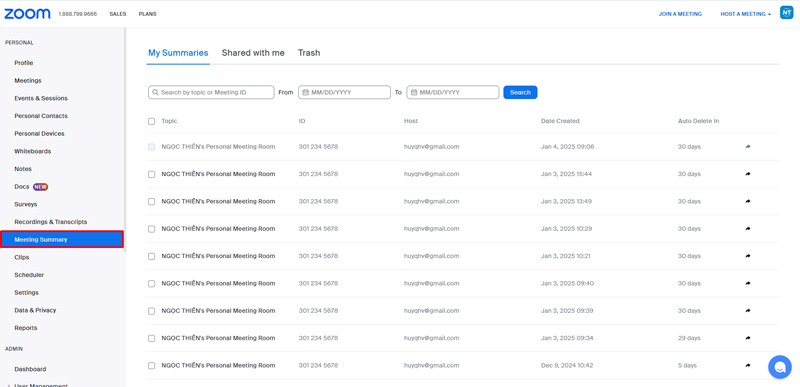Click the blue Search button
Screen dimensions: 800x387
[520, 92]
